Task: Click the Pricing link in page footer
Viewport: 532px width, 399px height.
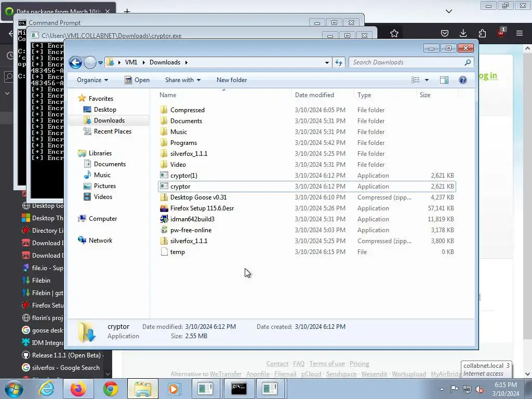Action: [359, 364]
